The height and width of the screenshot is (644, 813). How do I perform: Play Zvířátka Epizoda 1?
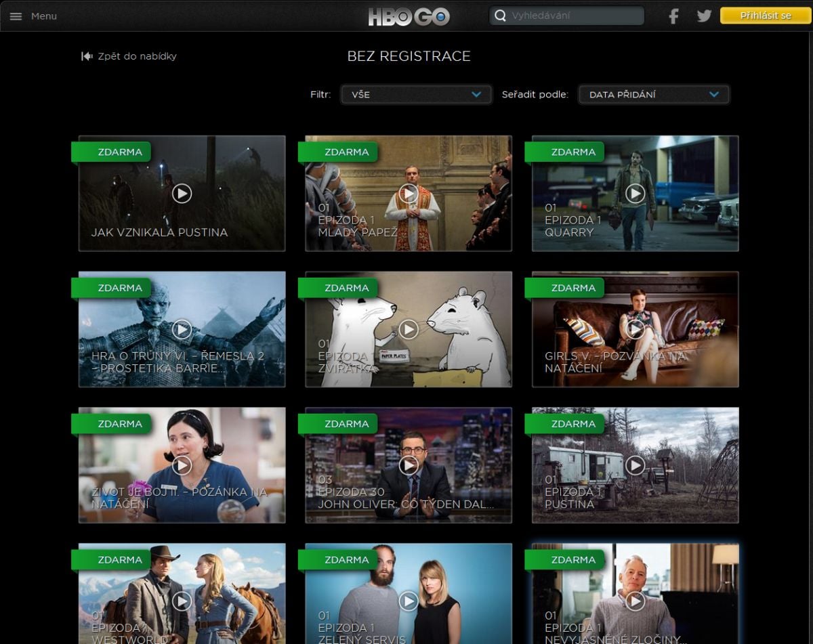click(x=409, y=330)
